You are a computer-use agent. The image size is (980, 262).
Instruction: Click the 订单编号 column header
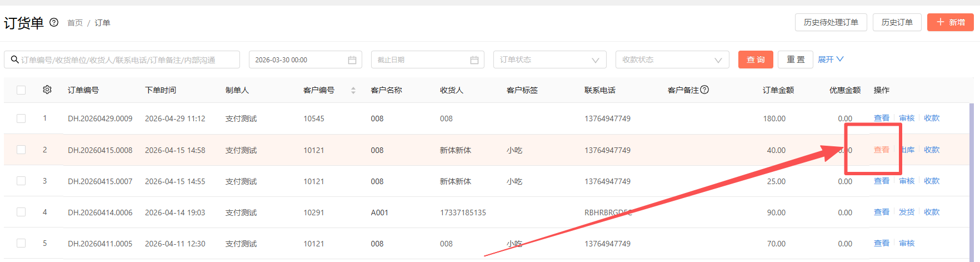pos(83,90)
